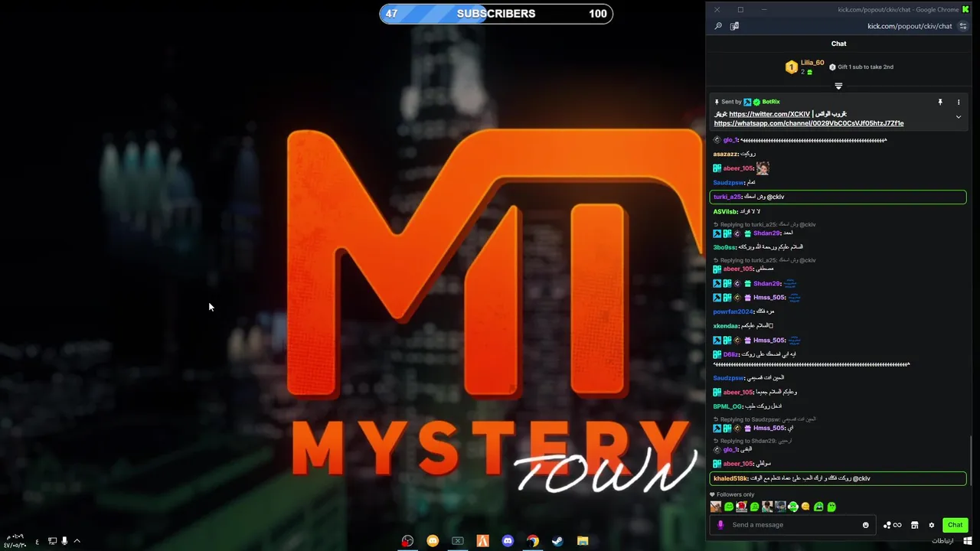Click the chat scrollbar thumb
The width and height of the screenshot is (980, 551).
tap(972, 459)
